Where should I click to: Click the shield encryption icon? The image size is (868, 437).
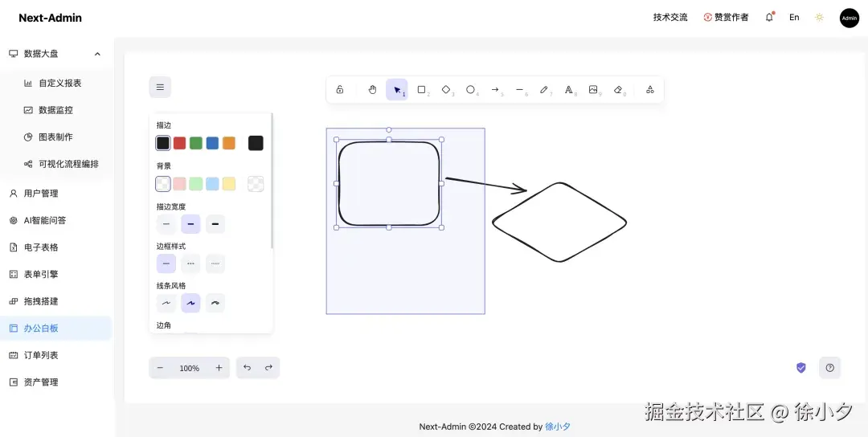coord(801,368)
